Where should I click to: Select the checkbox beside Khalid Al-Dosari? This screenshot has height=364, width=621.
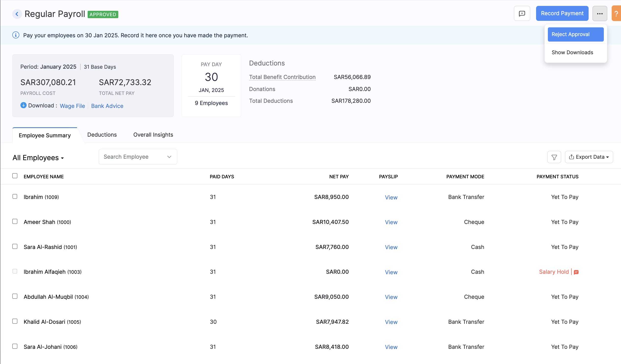15,321
